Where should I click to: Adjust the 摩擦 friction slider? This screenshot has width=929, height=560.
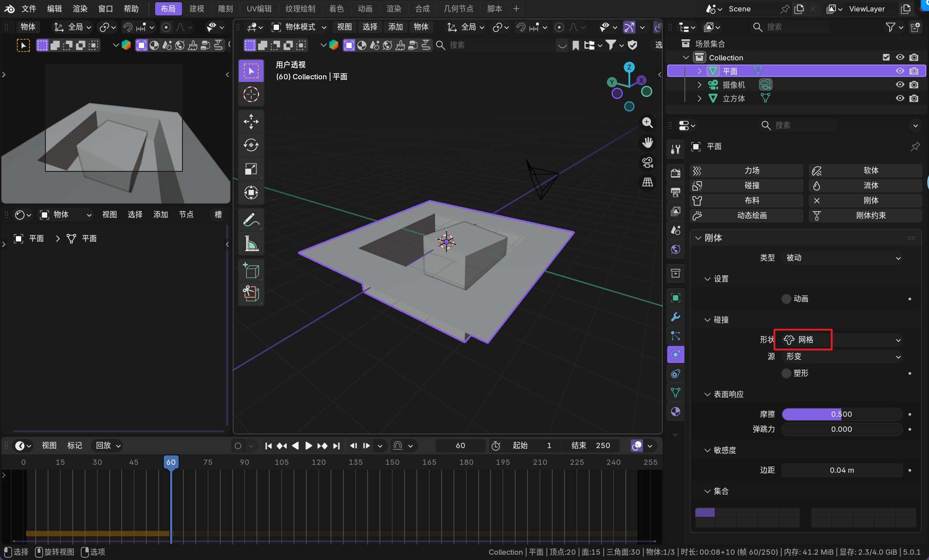(842, 414)
